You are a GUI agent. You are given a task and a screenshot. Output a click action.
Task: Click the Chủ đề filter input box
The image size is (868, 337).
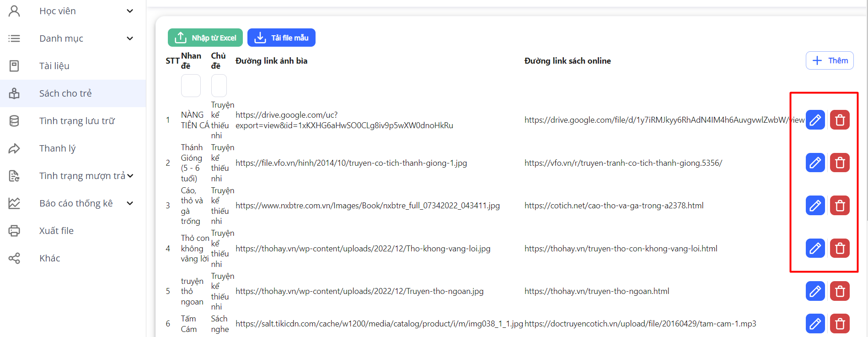[219, 86]
